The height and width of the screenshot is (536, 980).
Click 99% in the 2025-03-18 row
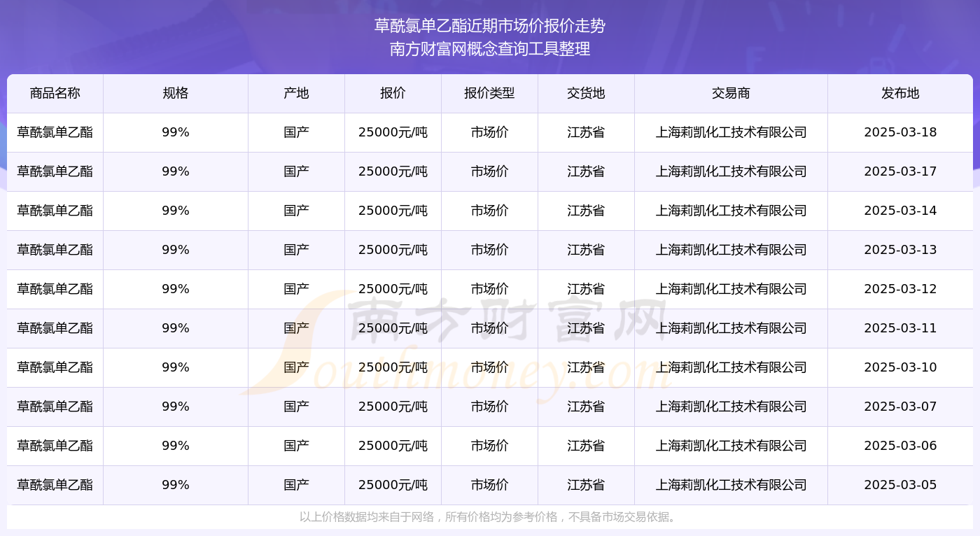tap(176, 132)
